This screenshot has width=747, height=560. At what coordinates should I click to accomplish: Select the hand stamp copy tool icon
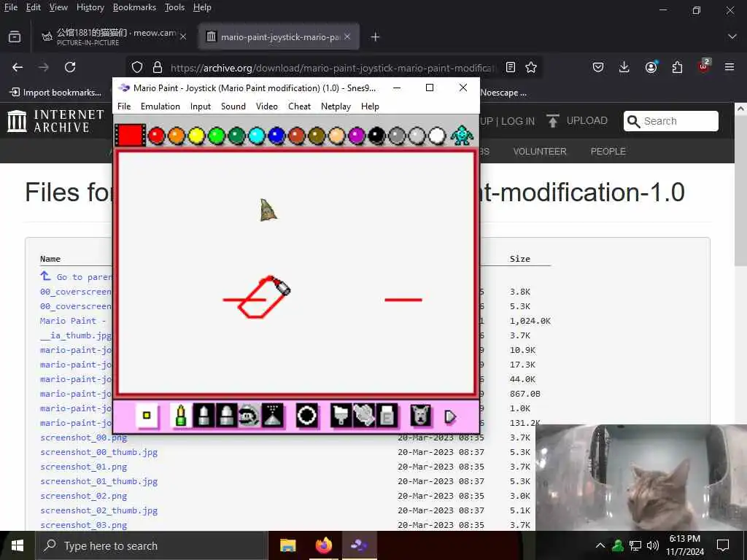pos(364,416)
